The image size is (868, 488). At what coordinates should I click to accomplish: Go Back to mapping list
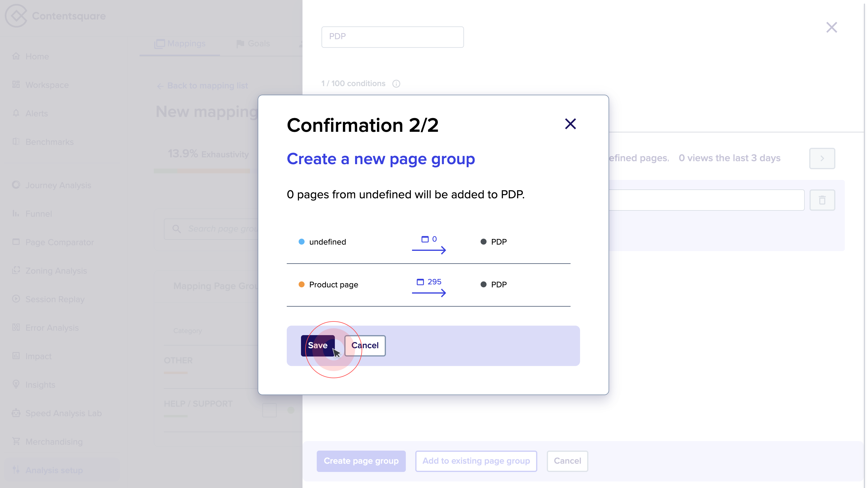(x=202, y=85)
